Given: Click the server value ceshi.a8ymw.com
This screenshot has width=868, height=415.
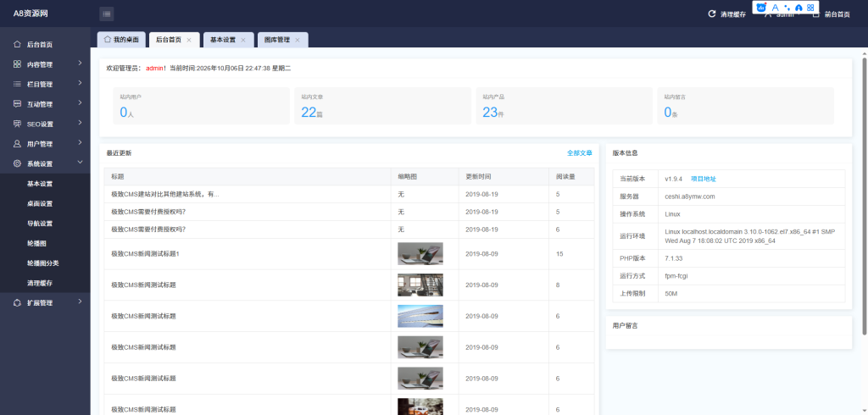Looking at the screenshot, I should (690, 196).
